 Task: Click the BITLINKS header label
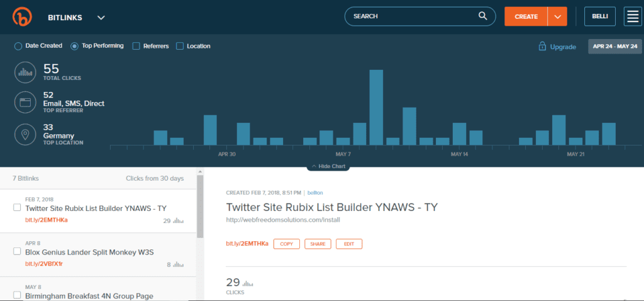click(x=65, y=18)
